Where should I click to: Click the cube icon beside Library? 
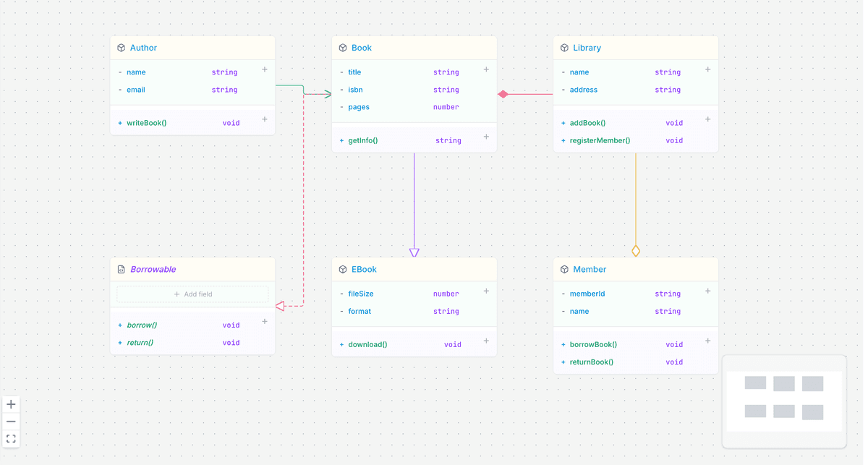pyautogui.click(x=564, y=48)
